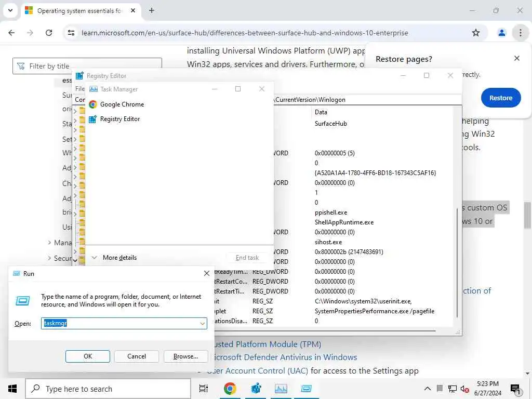Open Chrome's three-dot menu
532x399 pixels.
(521, 33)
